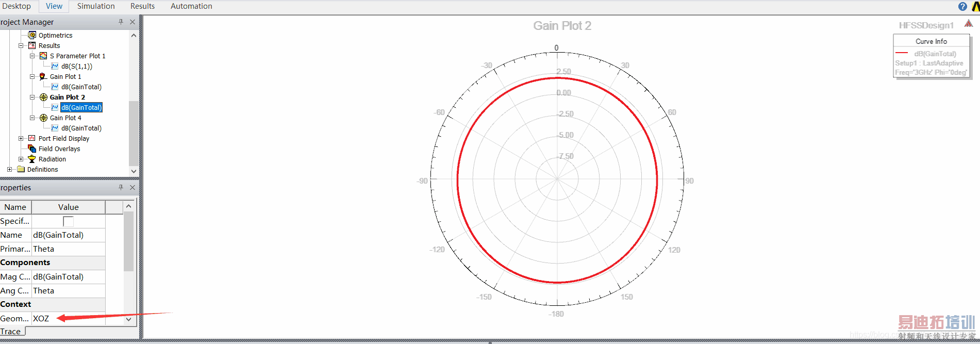Click the Project Manager vertical scrollbar thumb
The image size is (980, 344).
(134, 133)
